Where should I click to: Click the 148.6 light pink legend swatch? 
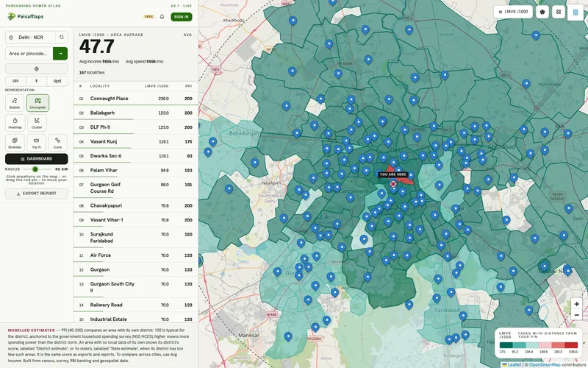[x=545, y=345]
